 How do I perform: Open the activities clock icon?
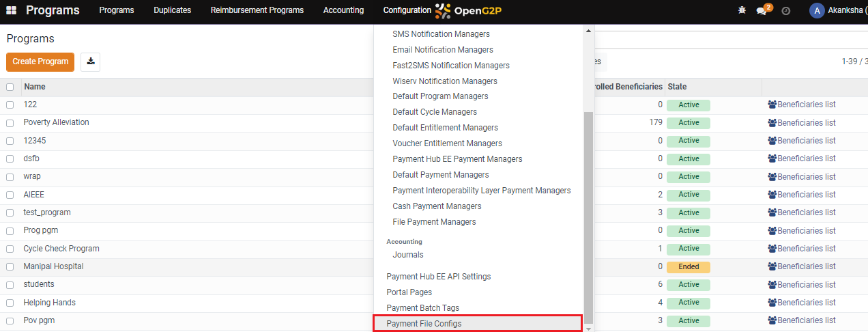785,11
